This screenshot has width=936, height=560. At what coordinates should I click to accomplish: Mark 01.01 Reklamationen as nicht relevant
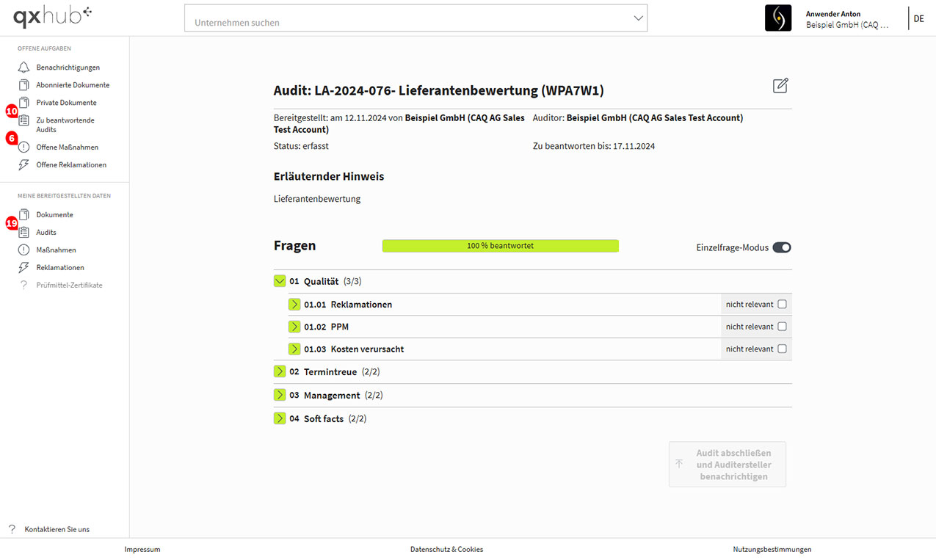click(782, 305)
